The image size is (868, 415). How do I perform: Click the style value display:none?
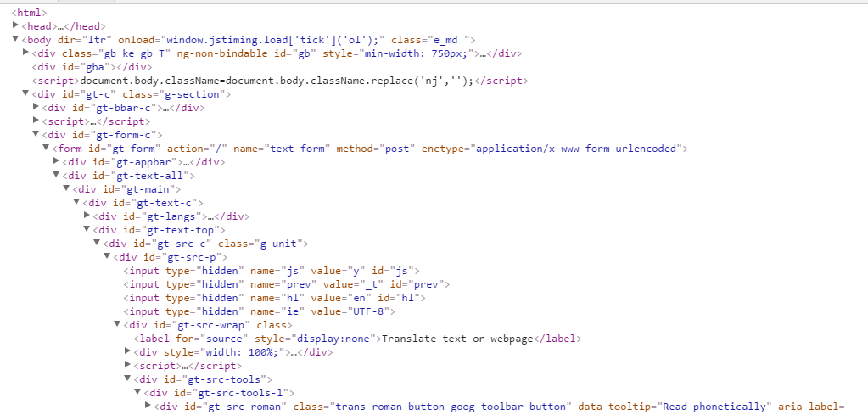[335, 339]
